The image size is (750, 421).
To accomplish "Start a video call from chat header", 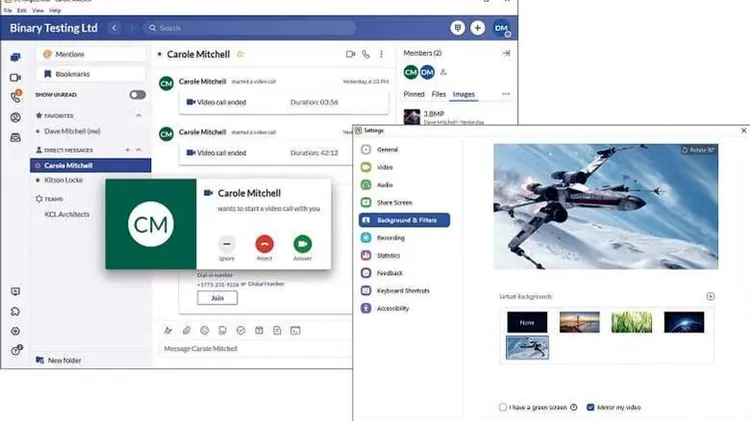I will tap(351, 54).
